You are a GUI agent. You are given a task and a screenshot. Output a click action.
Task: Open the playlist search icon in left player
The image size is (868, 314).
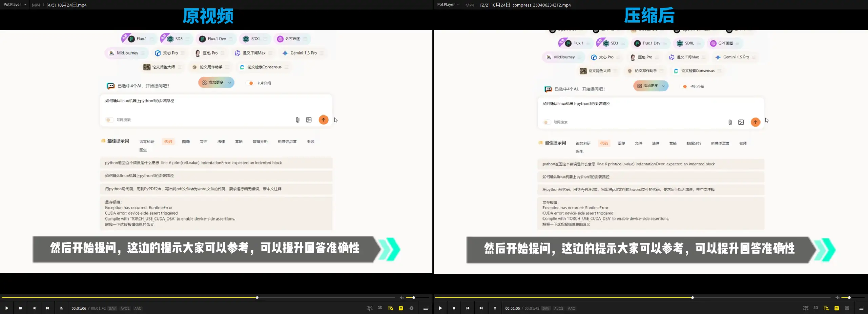[x=391, y=308]
